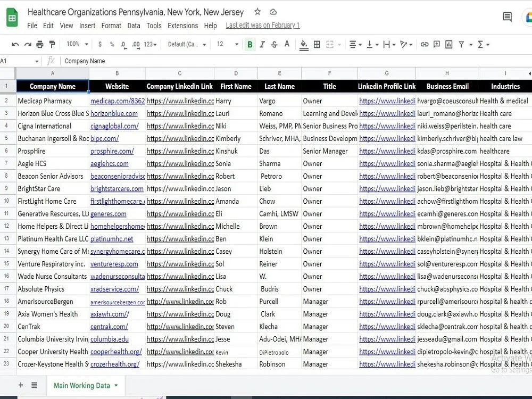Star this spreadsheet
Viewport: 532px width, 399px height.
(x=257, y=12)
